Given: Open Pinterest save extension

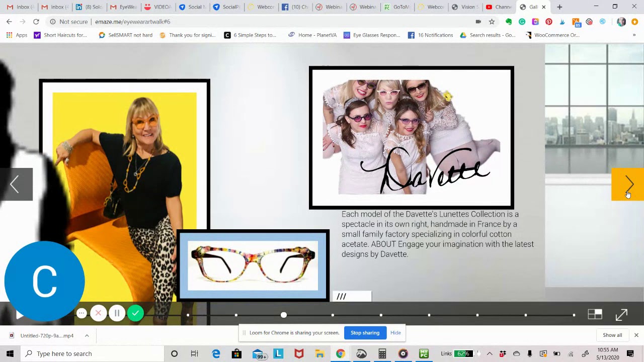Looking at the screenshot, I should click(549, 22).
